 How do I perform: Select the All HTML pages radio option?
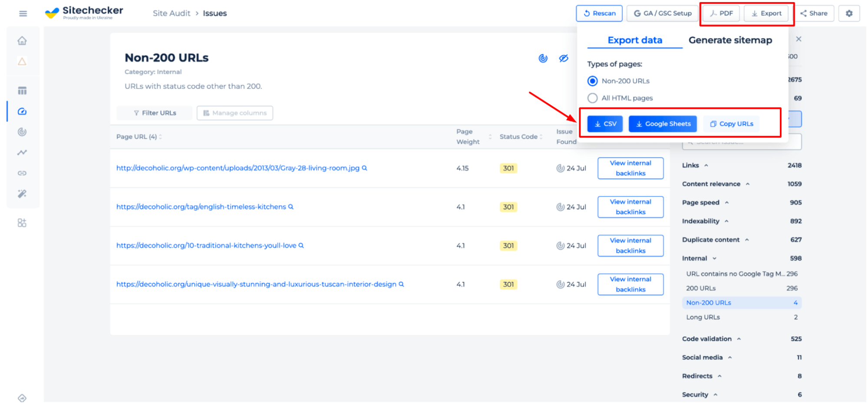(592, 98)
